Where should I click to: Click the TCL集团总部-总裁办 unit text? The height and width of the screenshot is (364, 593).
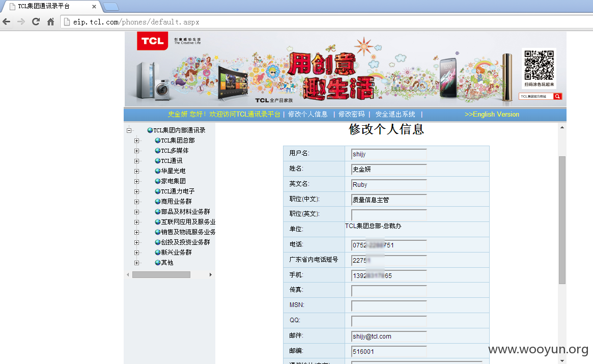tap(373, 226)
